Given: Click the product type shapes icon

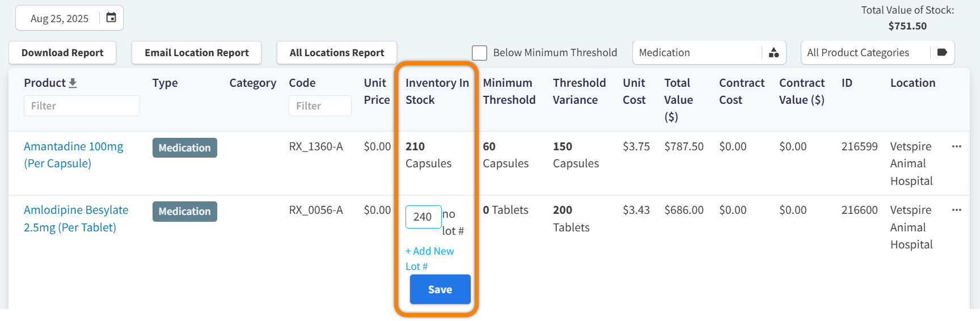Looking at the screenshot, I should coord(774,53).
